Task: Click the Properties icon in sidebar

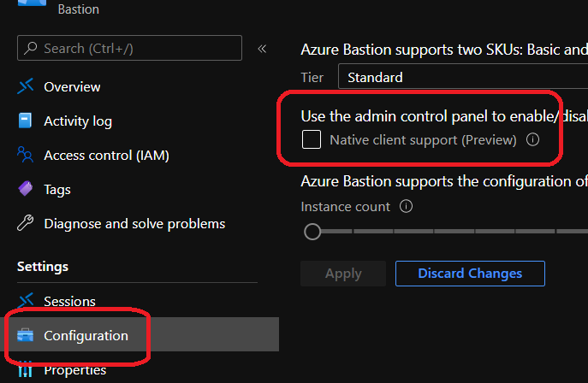Action: click(x=26, y=369)
